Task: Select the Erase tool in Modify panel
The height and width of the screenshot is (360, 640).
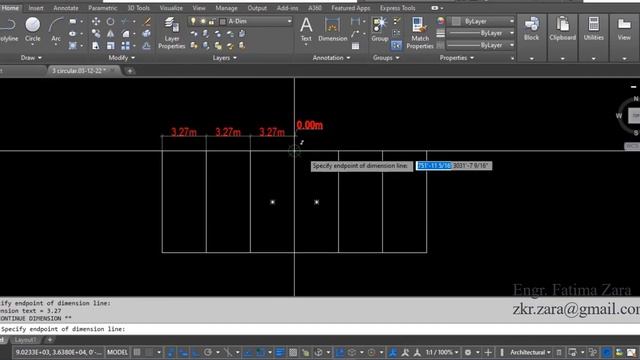Action: (147, 21)
